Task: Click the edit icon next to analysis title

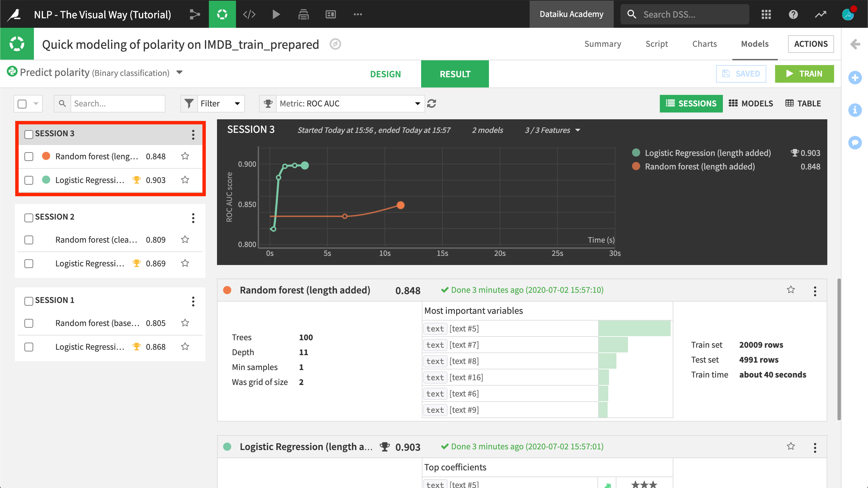Action: pyautogui.click(x=335, y=44)
